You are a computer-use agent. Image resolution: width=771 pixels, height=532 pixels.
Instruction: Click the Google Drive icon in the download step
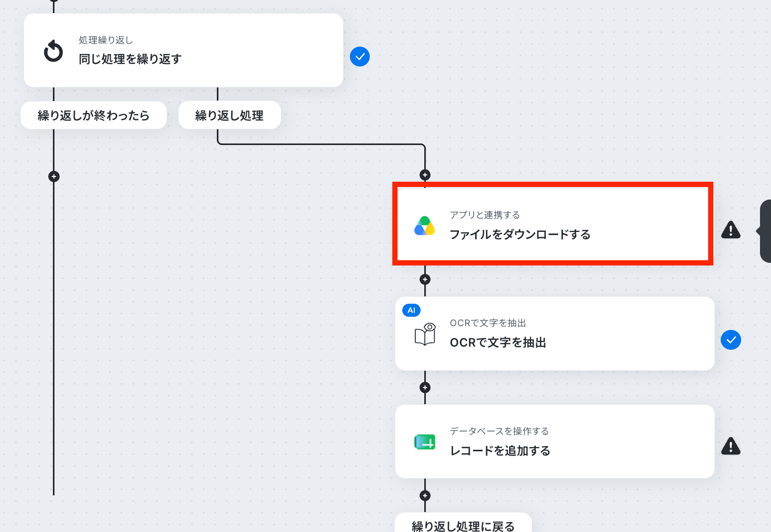pos(425,226)
